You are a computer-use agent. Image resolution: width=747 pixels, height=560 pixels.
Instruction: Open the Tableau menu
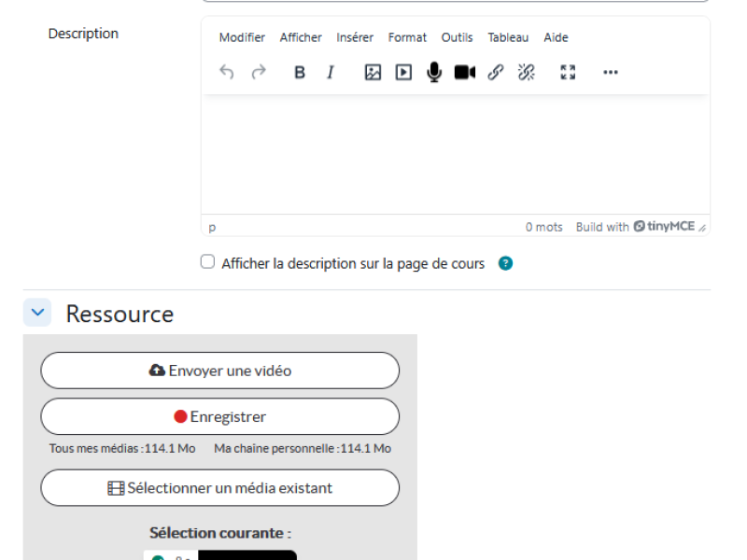click(x=508, y=37)
